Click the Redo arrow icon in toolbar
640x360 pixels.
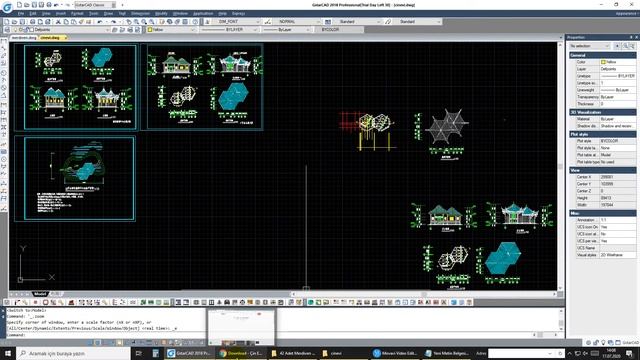click(113, 22)
